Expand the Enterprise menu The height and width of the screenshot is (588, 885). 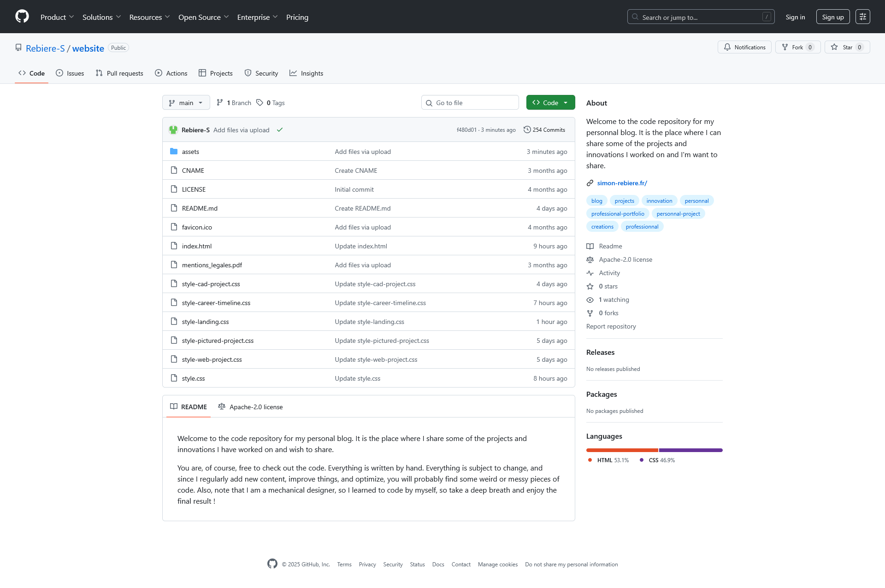pos(257,17)
